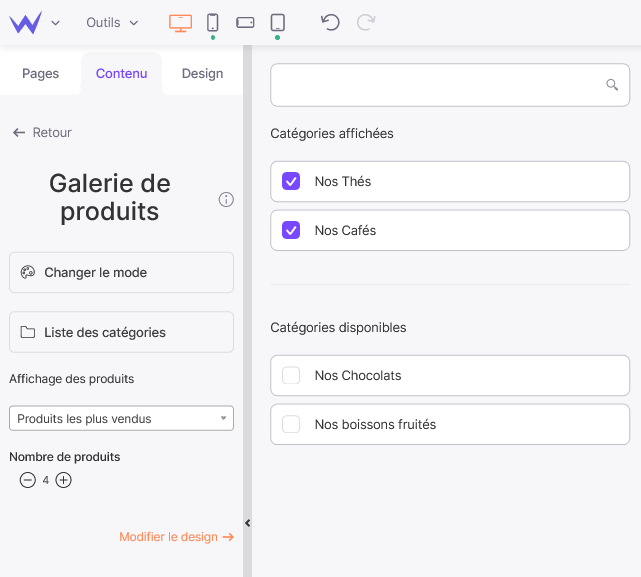Click the Changer le mode button
This screenshot has height=577, width=641.
pyautogui.click(x=121, y=272)
